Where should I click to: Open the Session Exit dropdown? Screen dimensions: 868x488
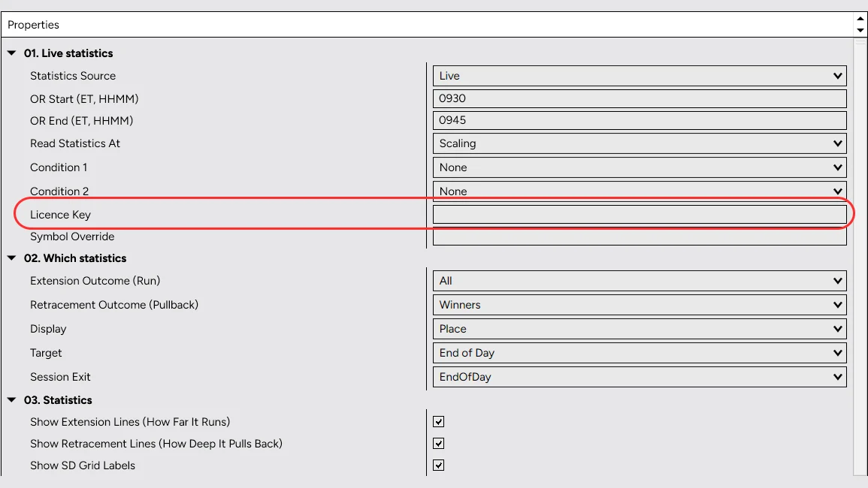(640, 377)
